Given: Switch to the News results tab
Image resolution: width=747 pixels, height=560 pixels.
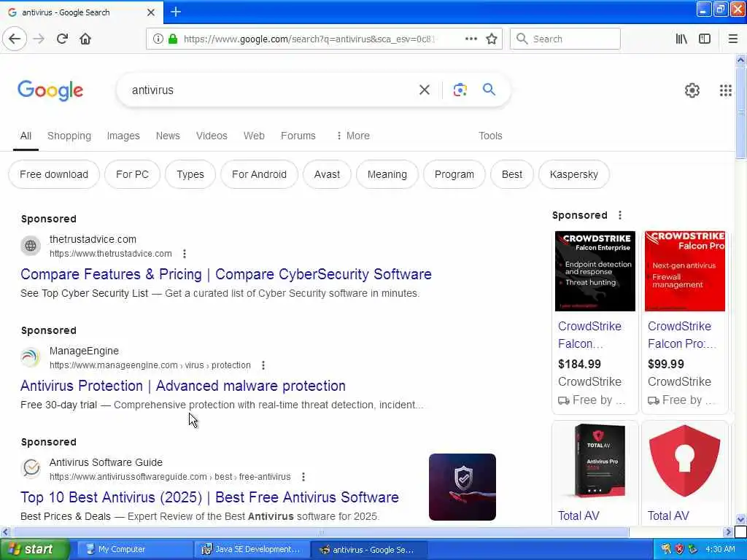Looking at the screenshot, I should pos(168,136).
